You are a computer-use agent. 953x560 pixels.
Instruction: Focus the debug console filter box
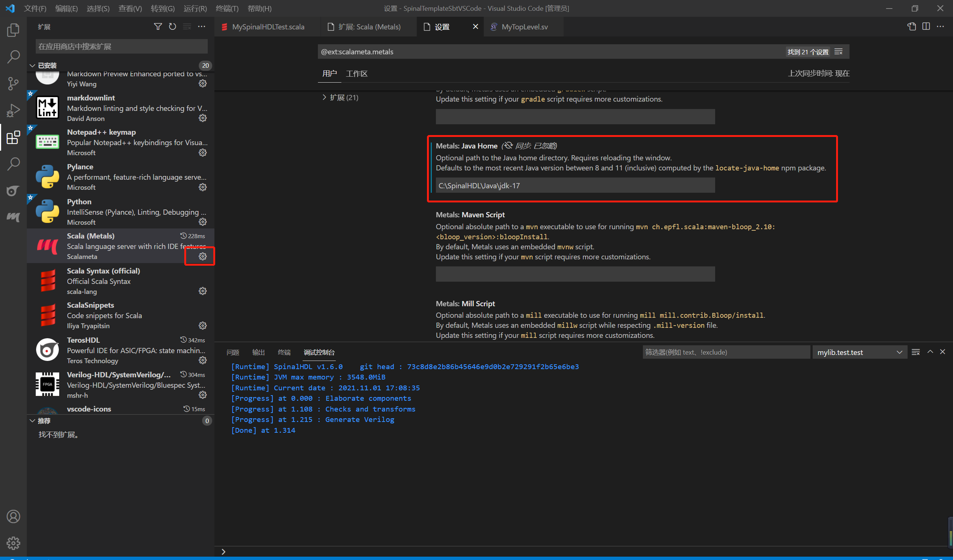point(726,352)
